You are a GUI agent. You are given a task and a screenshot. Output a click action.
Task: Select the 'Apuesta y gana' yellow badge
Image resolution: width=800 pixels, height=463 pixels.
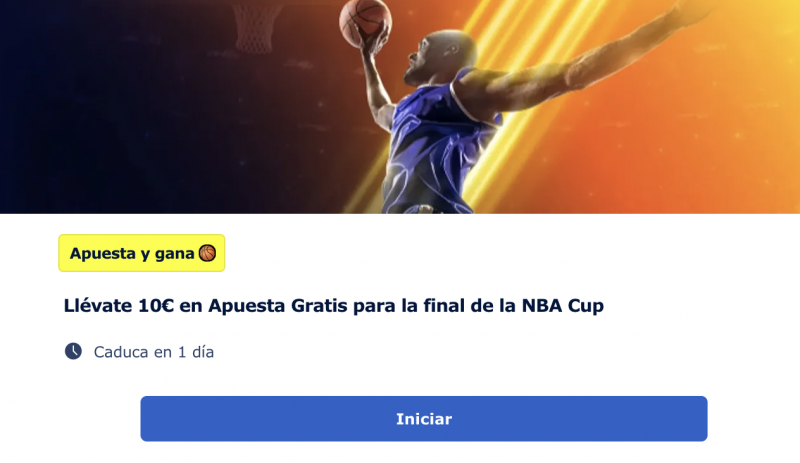(142, 253)
